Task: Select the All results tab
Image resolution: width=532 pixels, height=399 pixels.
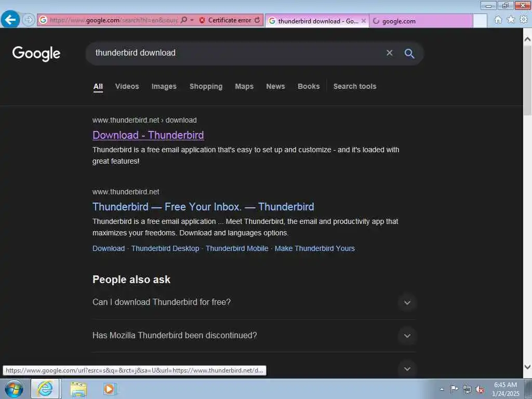Action: [98, 87]
